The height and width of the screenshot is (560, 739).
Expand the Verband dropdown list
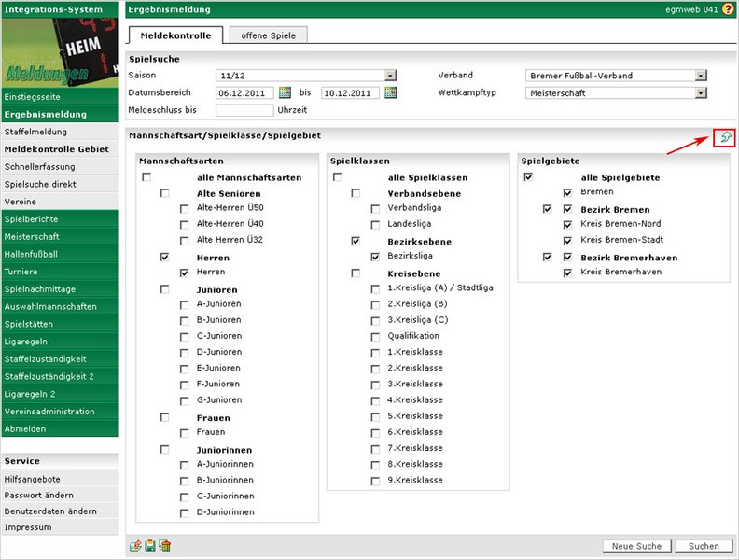point(700,76)
